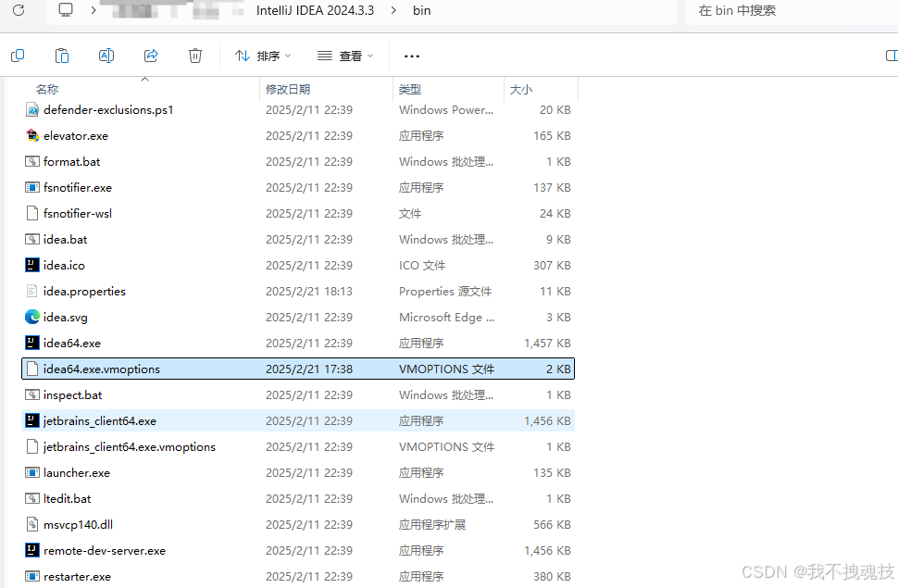Select the launcher.exe file icon
The height and width of the screenshot is (588, 898).
pos(32,472)
